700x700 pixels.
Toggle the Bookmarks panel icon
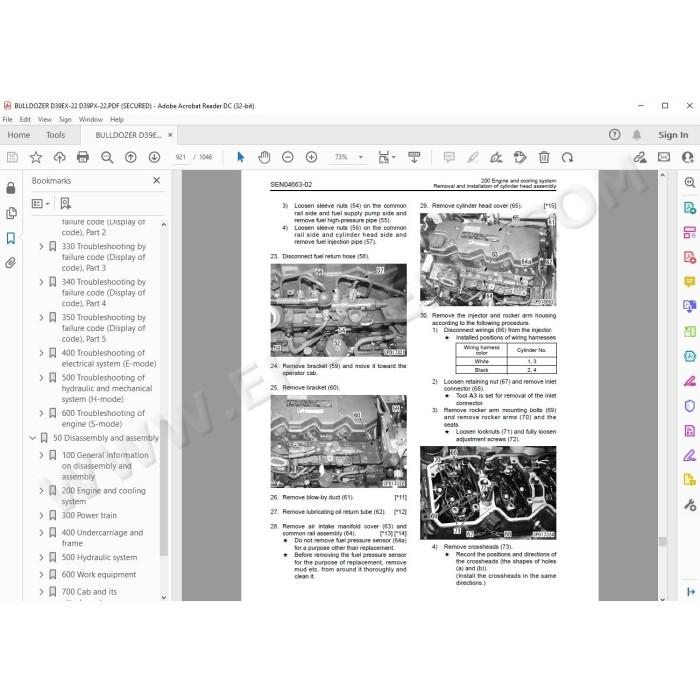pyautogui.click(x=11, y=238)
